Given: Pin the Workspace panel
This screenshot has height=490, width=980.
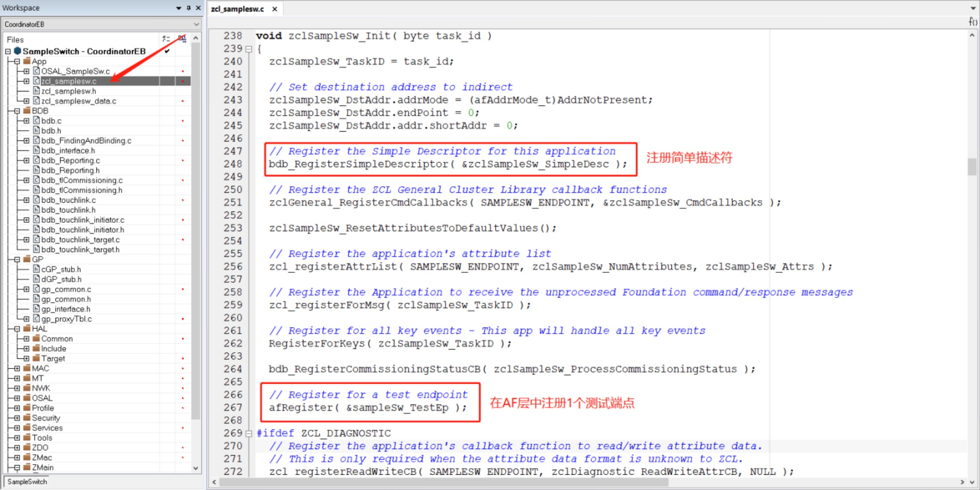Looking at the screenshot, I should pos(188,8).
